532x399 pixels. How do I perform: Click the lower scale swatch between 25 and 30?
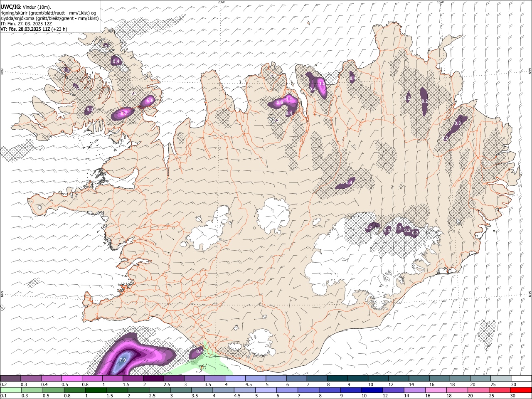coord(500,390)
